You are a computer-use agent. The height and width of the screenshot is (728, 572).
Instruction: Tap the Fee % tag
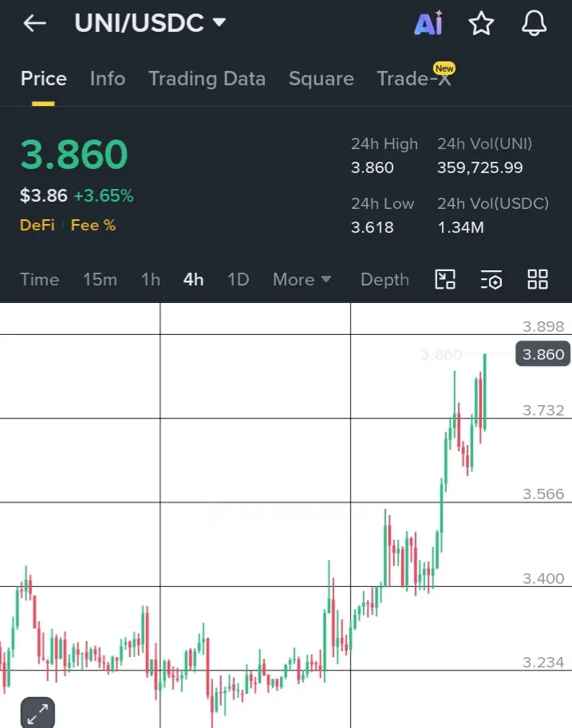pos(93,225)
